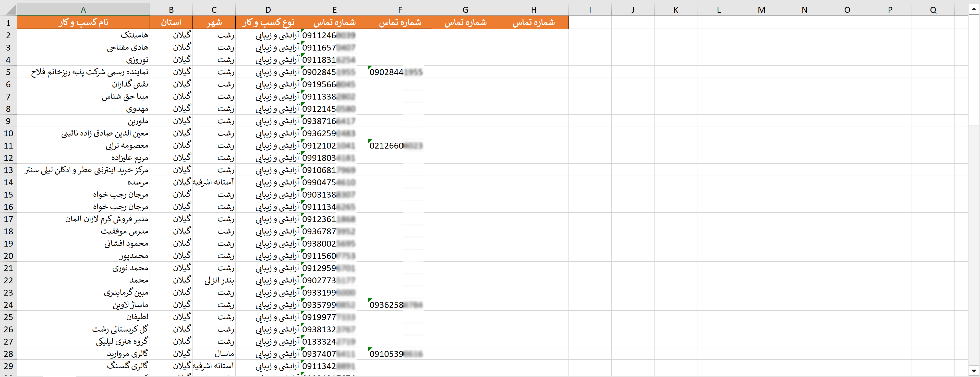The width and height of the screenshot is (980, 377).
Task: Click phone cell starting 0990475
Action: point(334,182)
